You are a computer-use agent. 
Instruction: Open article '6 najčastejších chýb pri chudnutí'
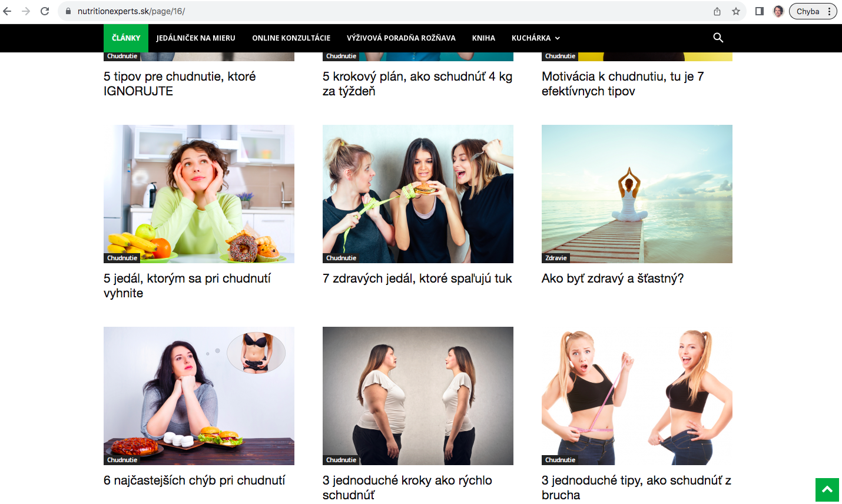(194, 480)
